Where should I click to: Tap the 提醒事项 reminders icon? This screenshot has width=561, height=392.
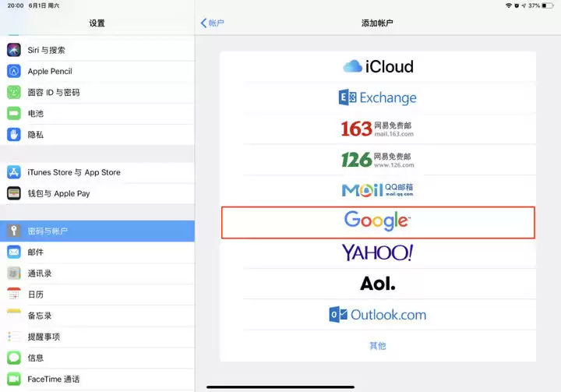point(13,337)
